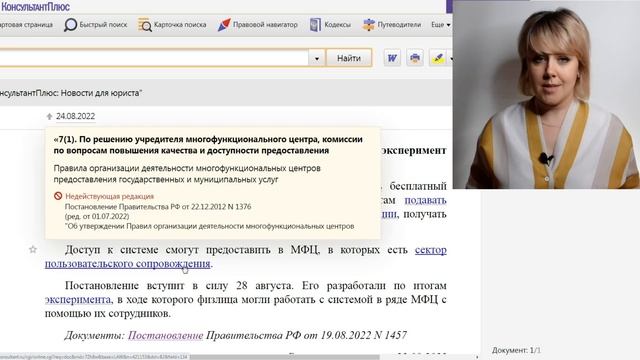Click the presenter video overlay

(546, 94)
